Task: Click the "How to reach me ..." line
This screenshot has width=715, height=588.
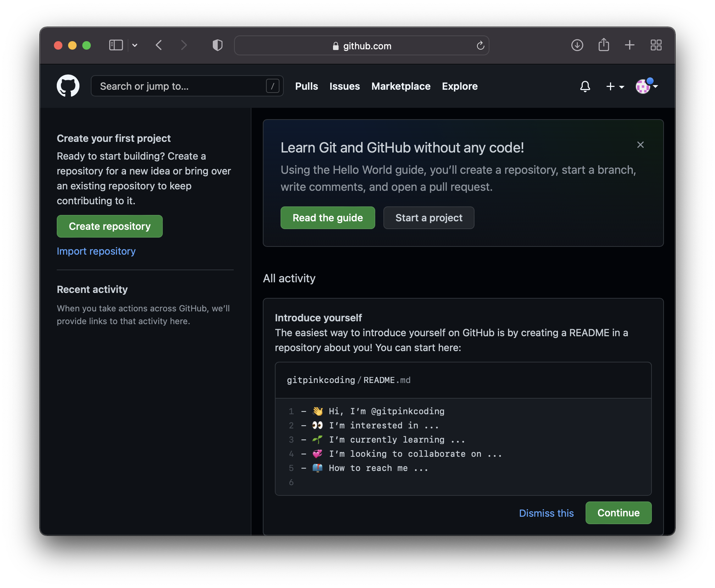Action: point(378,468)
